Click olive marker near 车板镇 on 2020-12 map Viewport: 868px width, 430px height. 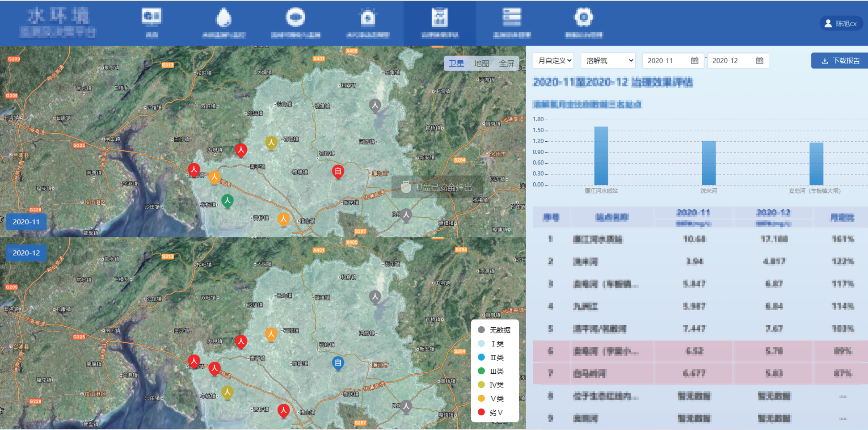tap(228, 392)
